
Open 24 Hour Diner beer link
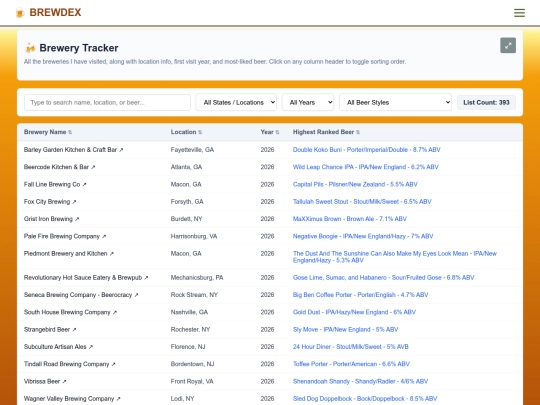pyautogui.click(x=351, y=347)
